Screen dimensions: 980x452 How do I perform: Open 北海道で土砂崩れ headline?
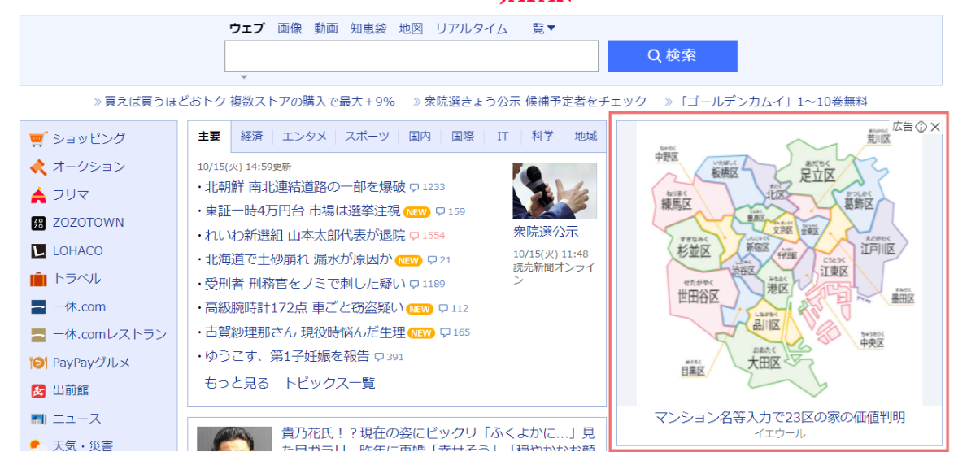[x=298, y=260]
